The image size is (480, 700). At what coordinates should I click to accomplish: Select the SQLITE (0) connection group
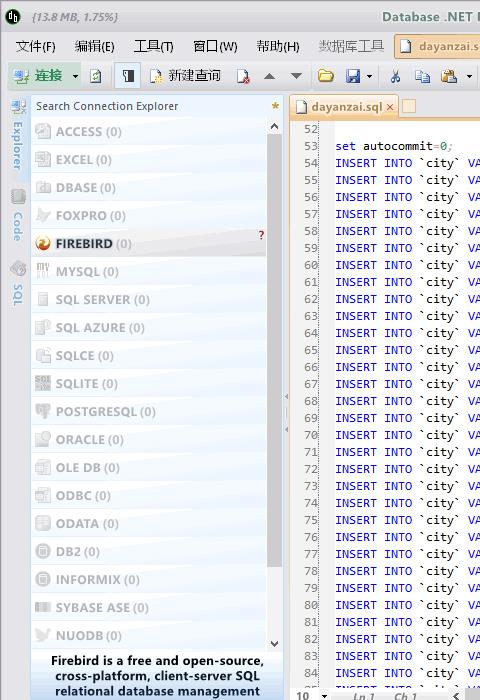coord(149,384)
